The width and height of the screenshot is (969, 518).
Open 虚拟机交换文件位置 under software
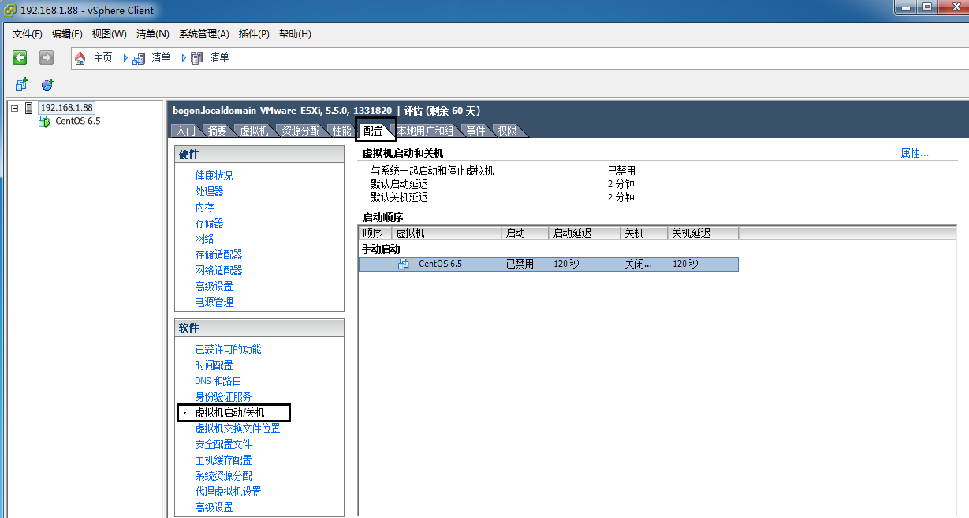pos(237,428)
